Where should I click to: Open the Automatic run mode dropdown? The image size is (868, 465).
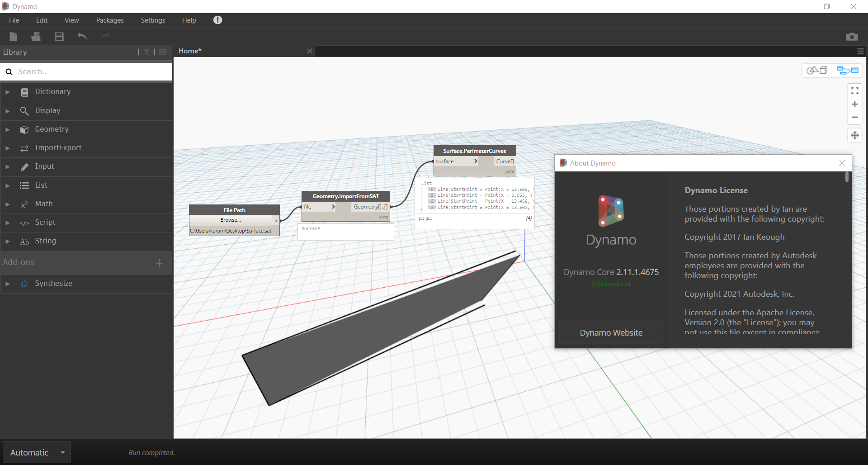pos(36,452)
